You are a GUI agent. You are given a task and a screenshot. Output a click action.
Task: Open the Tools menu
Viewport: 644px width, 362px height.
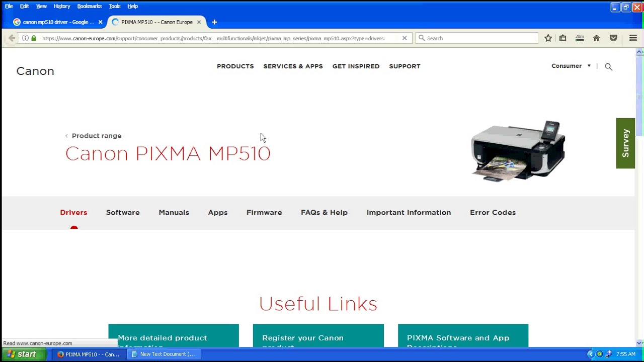pyautogui.click(x=115, y=6)
